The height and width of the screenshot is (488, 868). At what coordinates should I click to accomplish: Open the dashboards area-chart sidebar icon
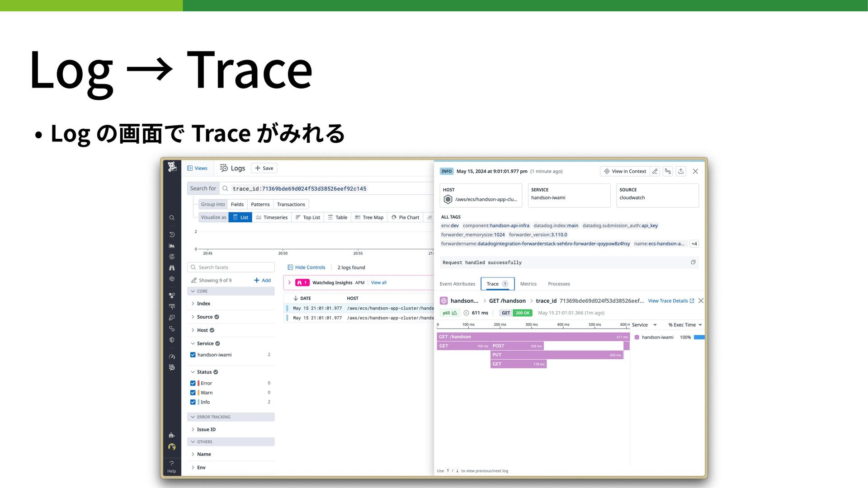coord(172,246)
